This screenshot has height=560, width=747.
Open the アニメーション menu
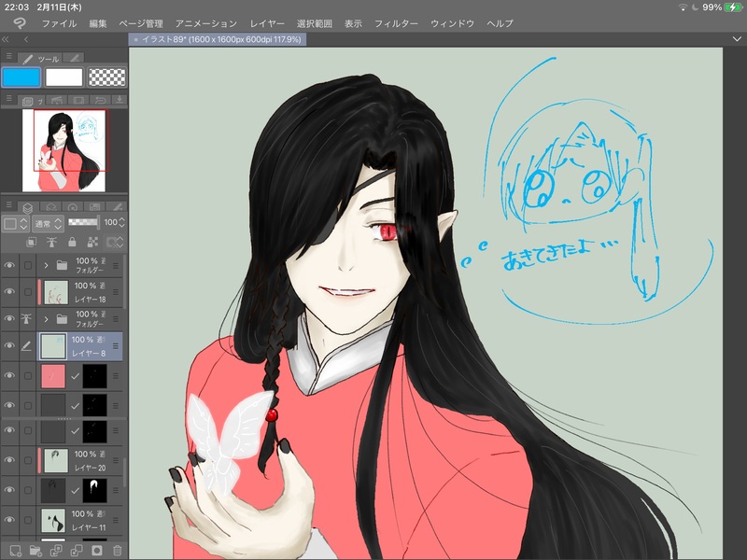[x=205, y=23]
